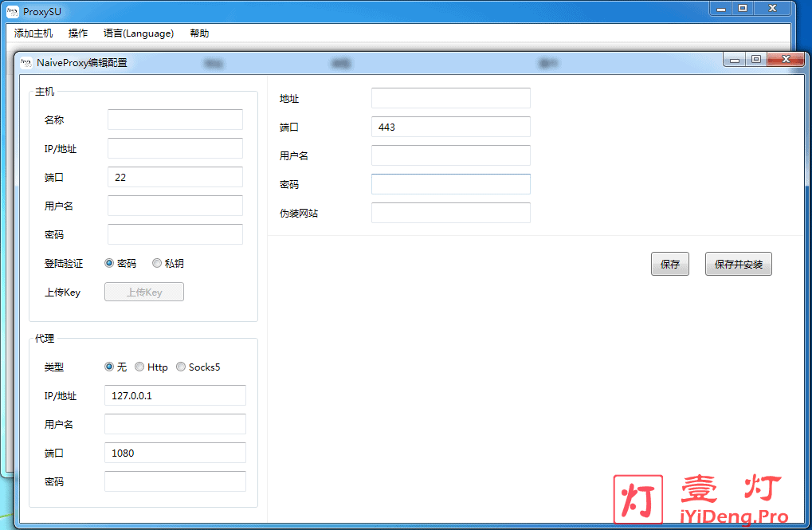Focus the host 密码 input field
Image resolution: width=812 pixels, height=530 pixels.
(x=175, y=234)
